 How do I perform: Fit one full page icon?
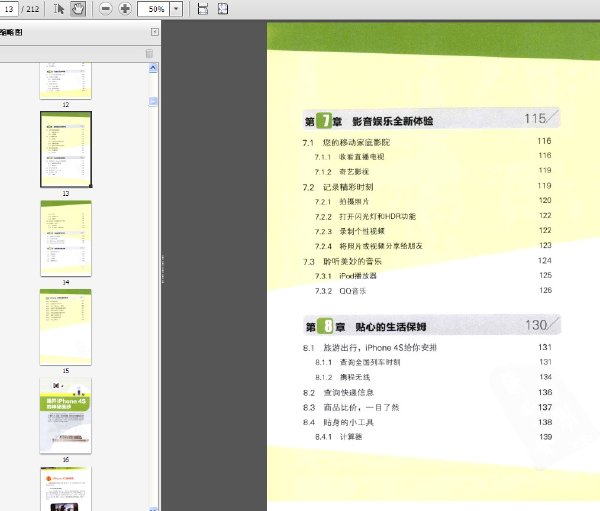223,8
